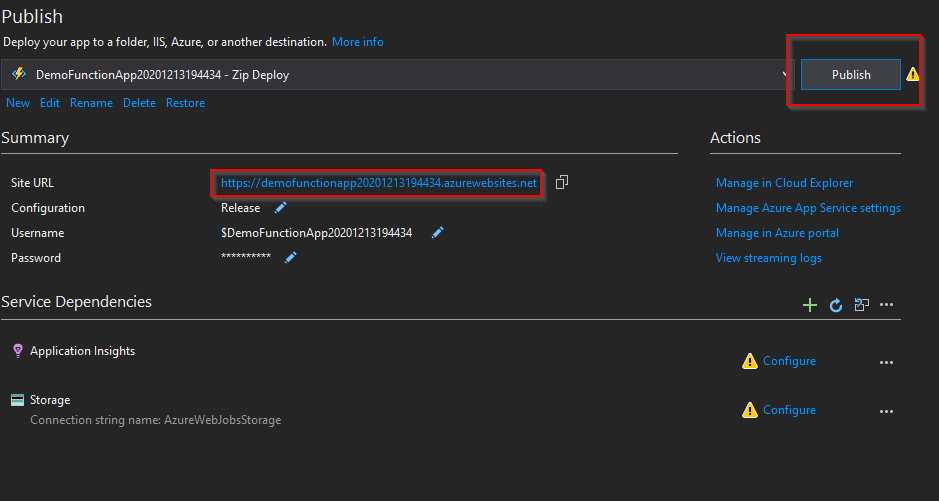Configure Application Insights dependency
The image size is (939, 501).
coord(789,361)
